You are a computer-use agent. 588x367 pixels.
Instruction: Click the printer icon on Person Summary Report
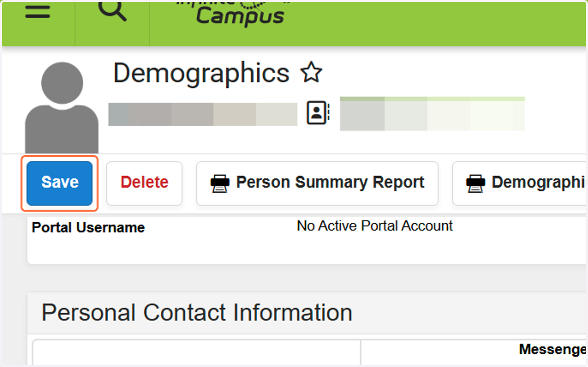220,183
